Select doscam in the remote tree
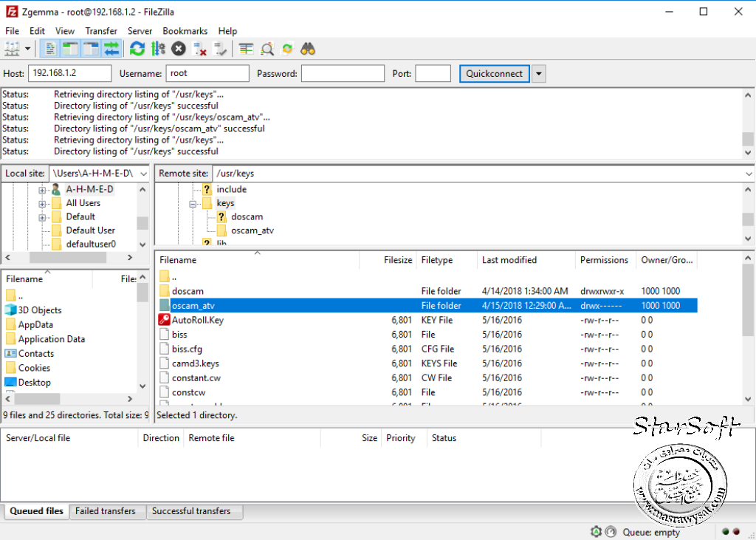Screen dimensions: 756x540 247,216
